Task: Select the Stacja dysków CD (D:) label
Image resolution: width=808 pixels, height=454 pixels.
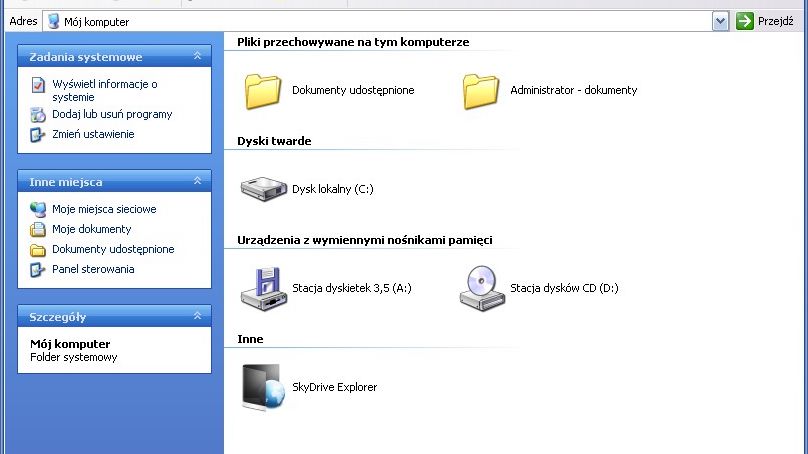Action: [564, 288]
